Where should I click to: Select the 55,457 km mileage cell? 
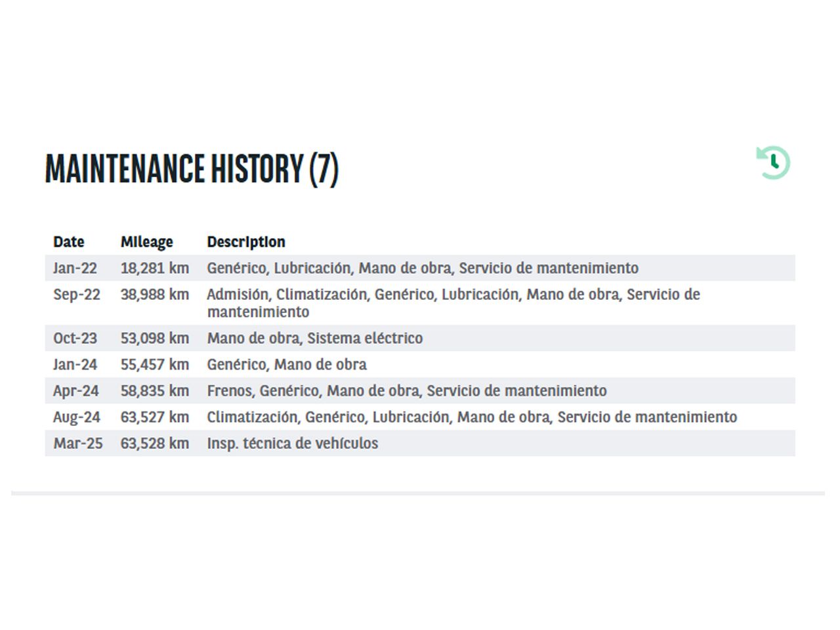tap(155, 364)
